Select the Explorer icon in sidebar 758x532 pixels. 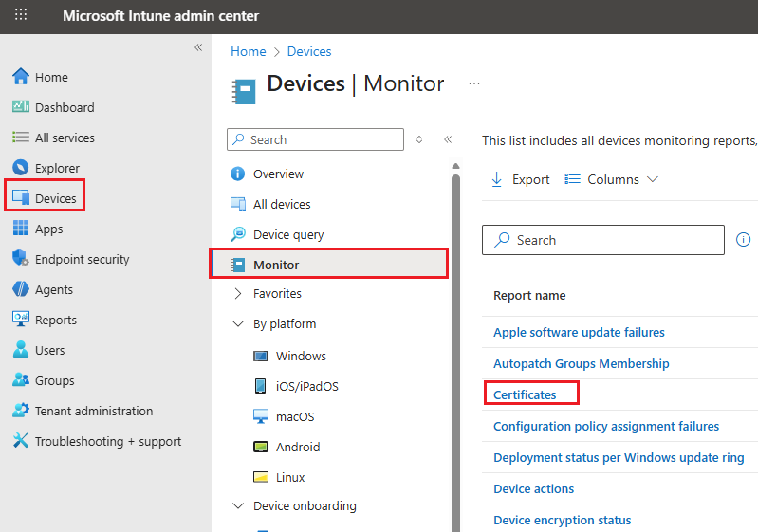[21, 168]
